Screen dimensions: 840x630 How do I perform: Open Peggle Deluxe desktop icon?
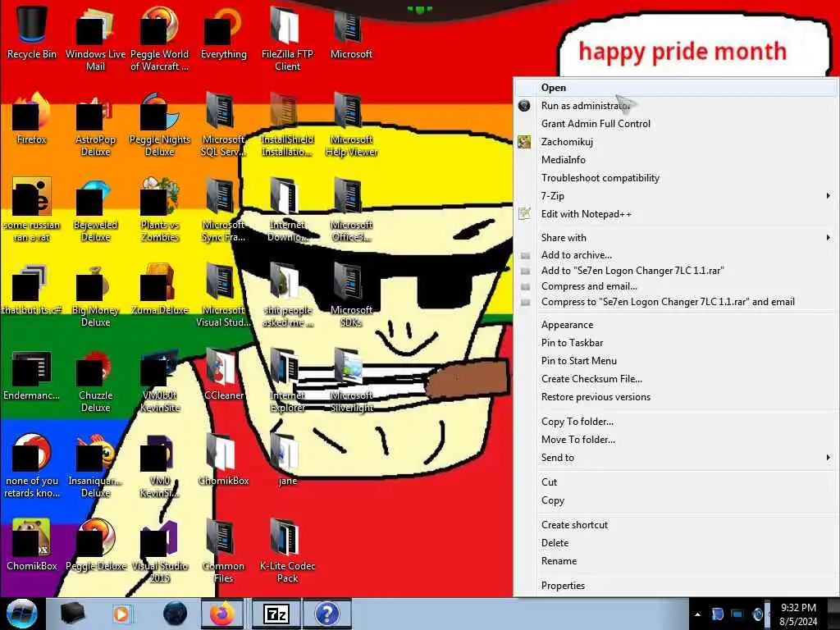click(95, 546)
